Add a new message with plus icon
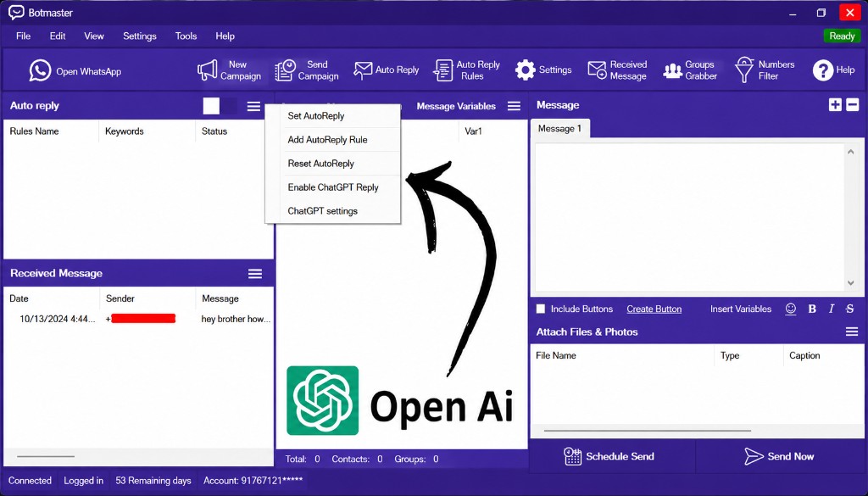Viewport: 868px width, 496px height. 835,104
